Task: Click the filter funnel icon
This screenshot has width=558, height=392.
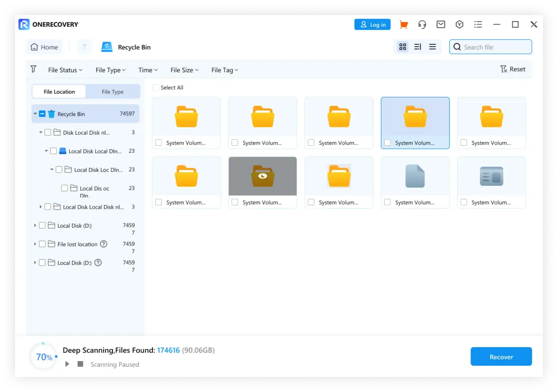Action: point(34,69)
